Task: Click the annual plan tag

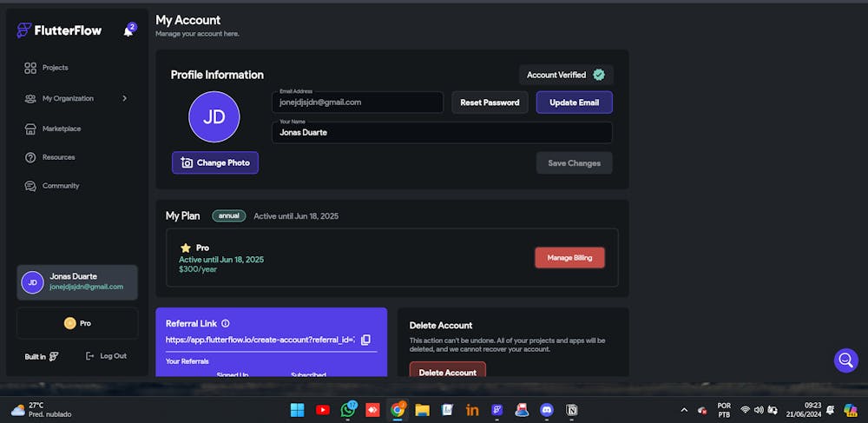Action: [x=228, y=216]
